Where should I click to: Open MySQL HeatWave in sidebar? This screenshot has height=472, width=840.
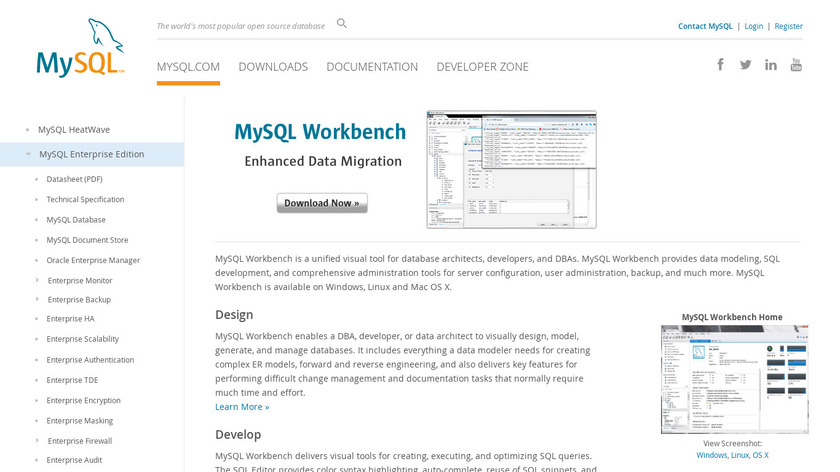point(74,130)
